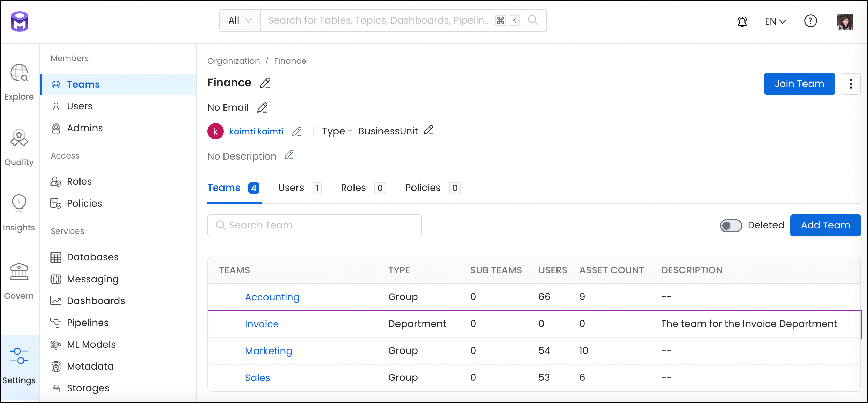868x403 pixels.
Task: Click the kaimti owner avatar circle
Action: [x=216, y=131]
